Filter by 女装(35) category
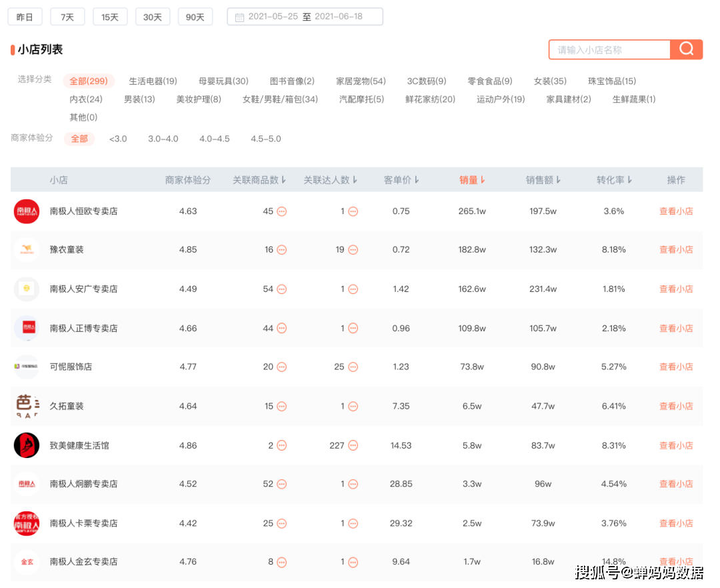This screenshot has width=720, height=588. click(550, 81)
